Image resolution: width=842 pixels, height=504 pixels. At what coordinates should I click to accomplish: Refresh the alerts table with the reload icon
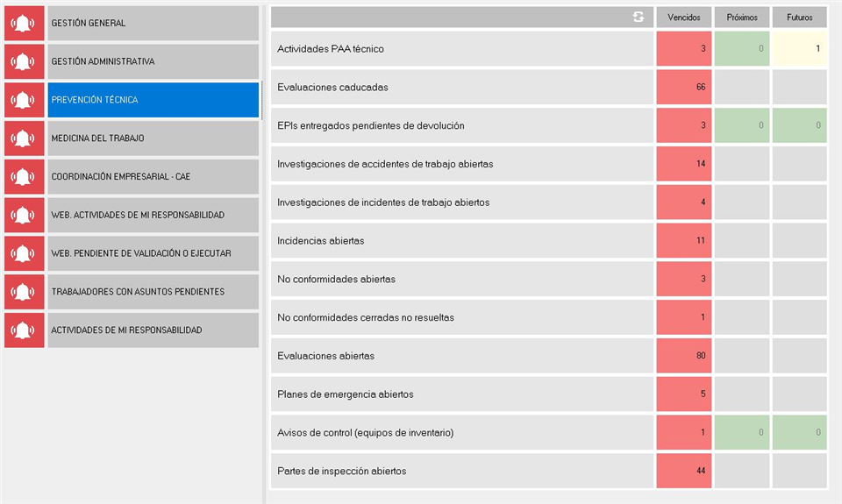(x=639, y=18)
